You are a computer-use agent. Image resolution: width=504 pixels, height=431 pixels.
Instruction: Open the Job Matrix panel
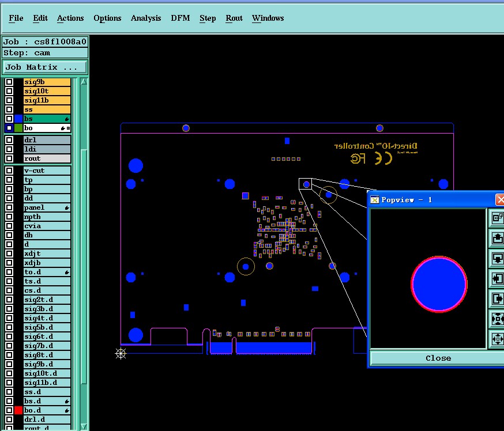(x=44, y=67)
